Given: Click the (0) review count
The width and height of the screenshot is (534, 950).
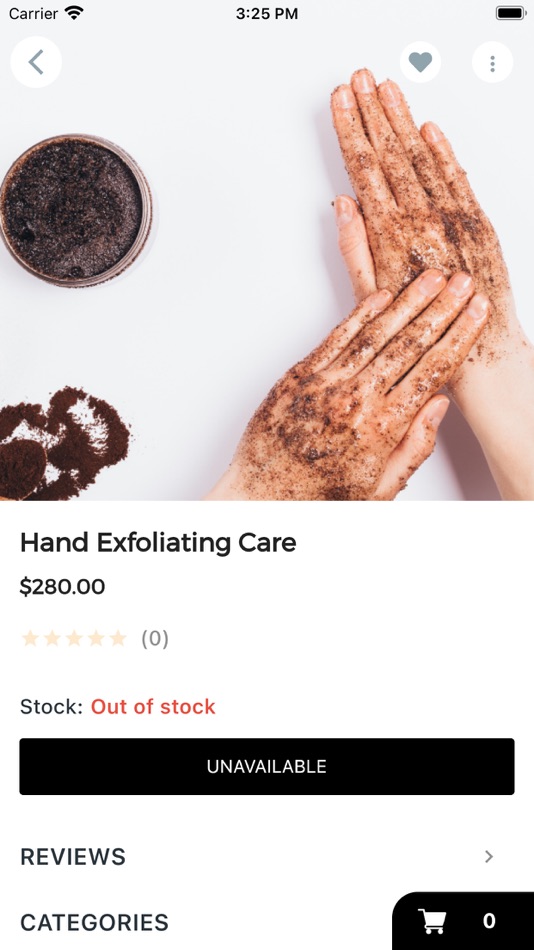Looking at the screenshot, I should click(x=155, y=638).
